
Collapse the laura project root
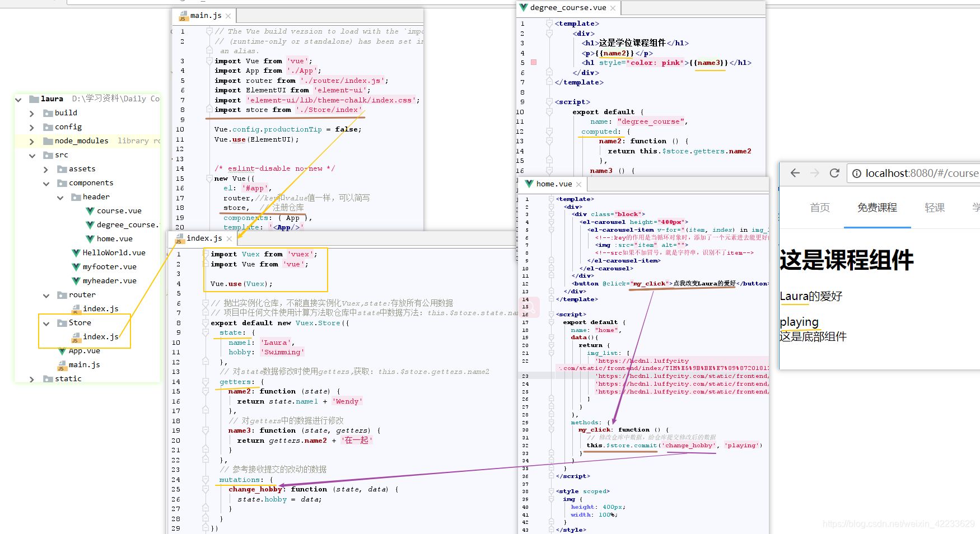18,100
